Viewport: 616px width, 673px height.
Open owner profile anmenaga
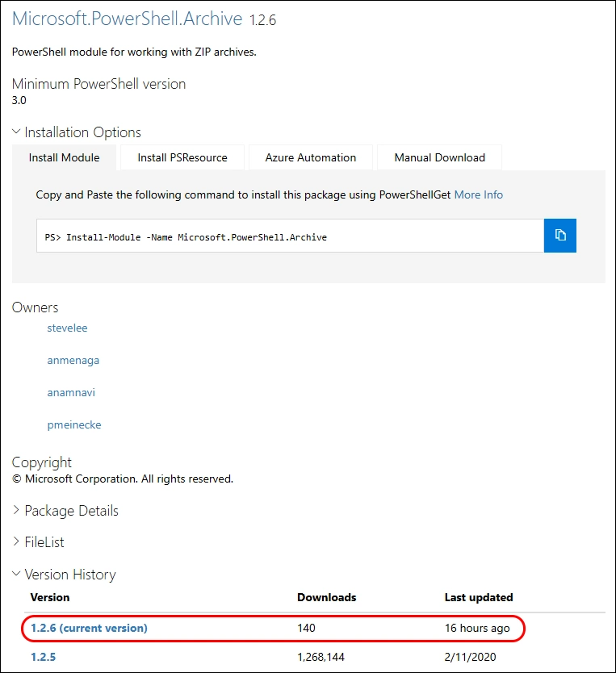tap(73, 361)
